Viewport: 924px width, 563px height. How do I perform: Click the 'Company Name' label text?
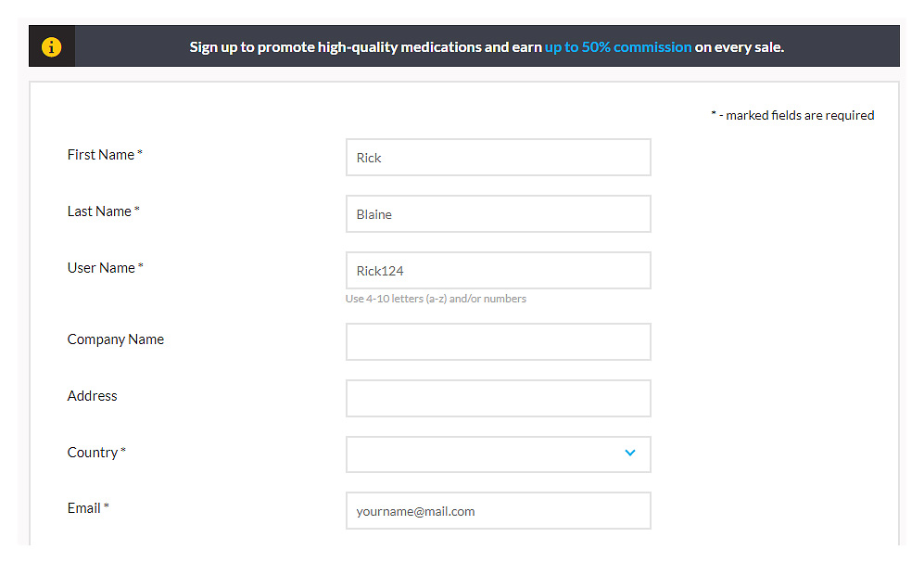[x=115, y=339]
